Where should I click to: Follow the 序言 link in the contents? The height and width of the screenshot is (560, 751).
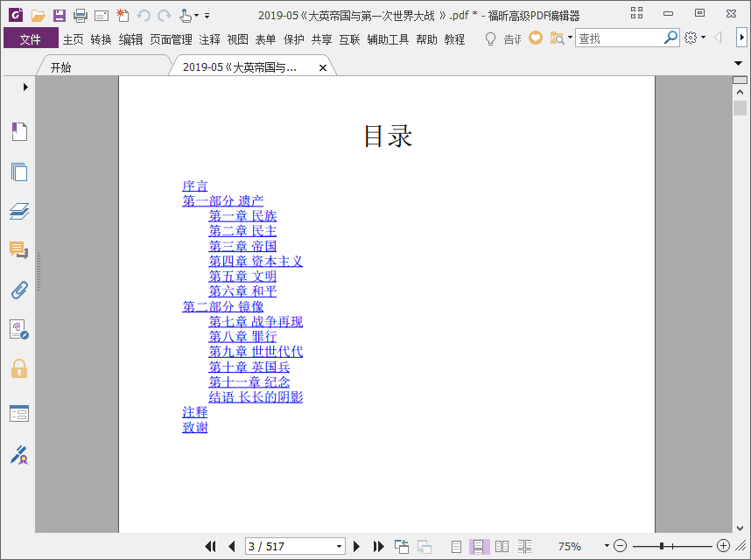click(194, 185)
